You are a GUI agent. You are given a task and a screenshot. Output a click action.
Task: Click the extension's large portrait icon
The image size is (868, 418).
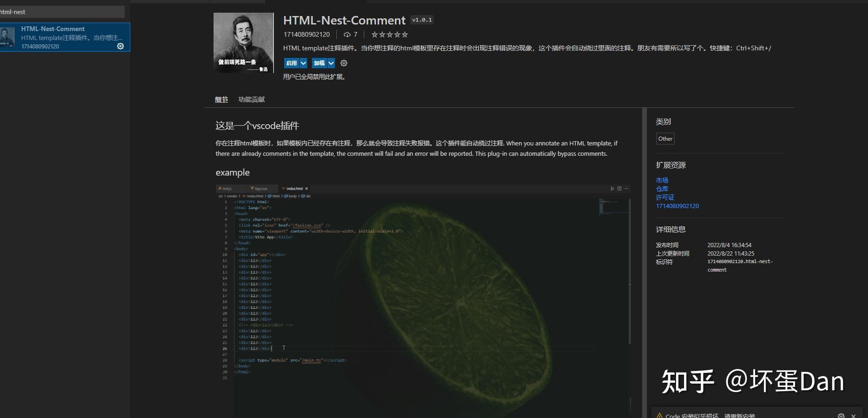[243, 43]
